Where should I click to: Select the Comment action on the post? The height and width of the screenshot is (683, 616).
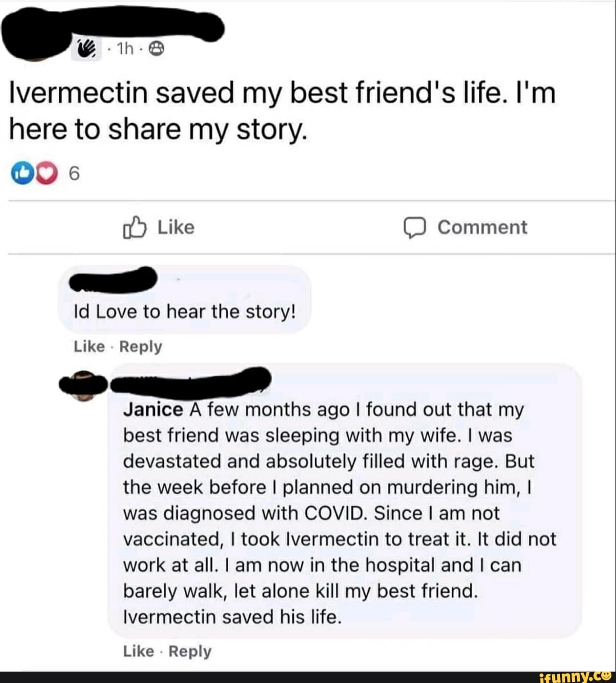[483, 226]
